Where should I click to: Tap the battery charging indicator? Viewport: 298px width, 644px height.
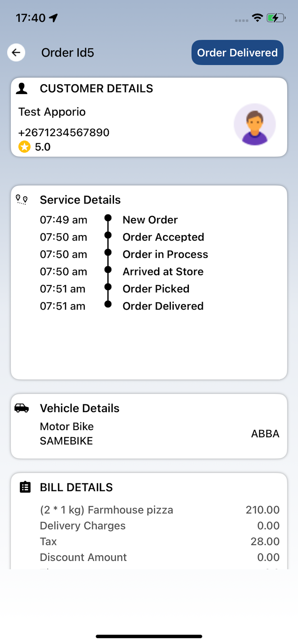point(276,18)
